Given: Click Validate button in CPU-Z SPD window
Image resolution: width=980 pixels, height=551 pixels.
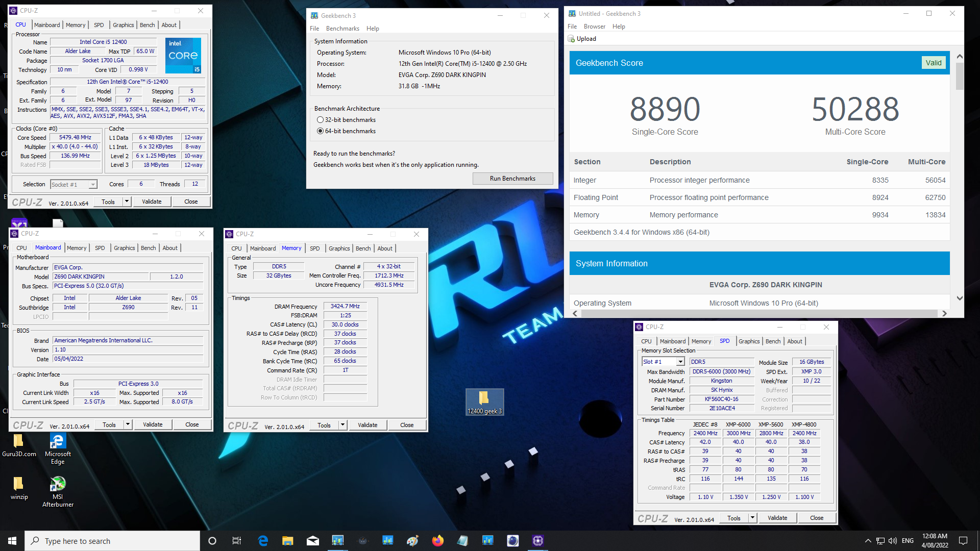Looking at the screenshot, I should click(777, 518).
